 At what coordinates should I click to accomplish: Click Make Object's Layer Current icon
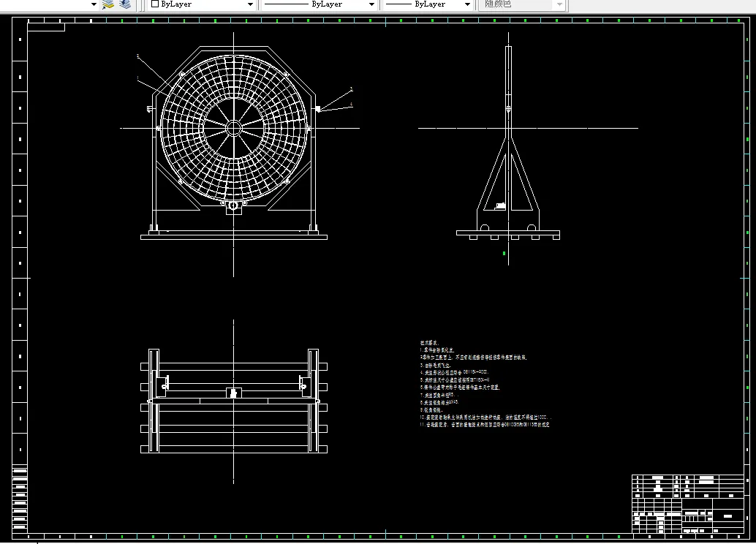[108, 4]
